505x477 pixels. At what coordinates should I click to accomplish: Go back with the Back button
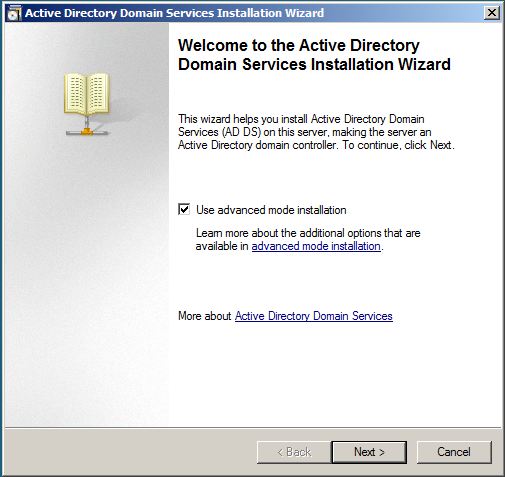294,452
